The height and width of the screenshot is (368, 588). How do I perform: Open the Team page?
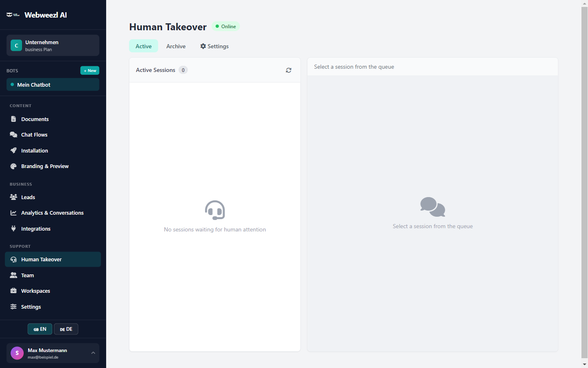coord(27,275)
